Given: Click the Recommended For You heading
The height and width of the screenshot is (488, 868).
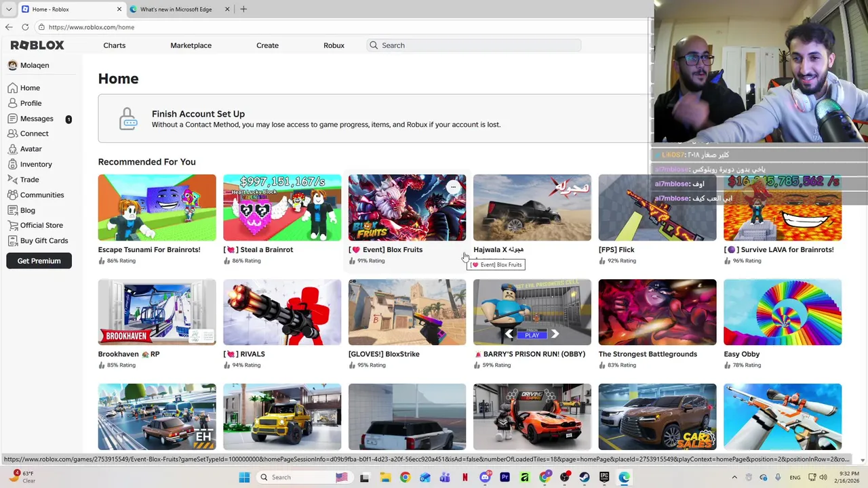Looking at the screenshot, I should [146, 162].
